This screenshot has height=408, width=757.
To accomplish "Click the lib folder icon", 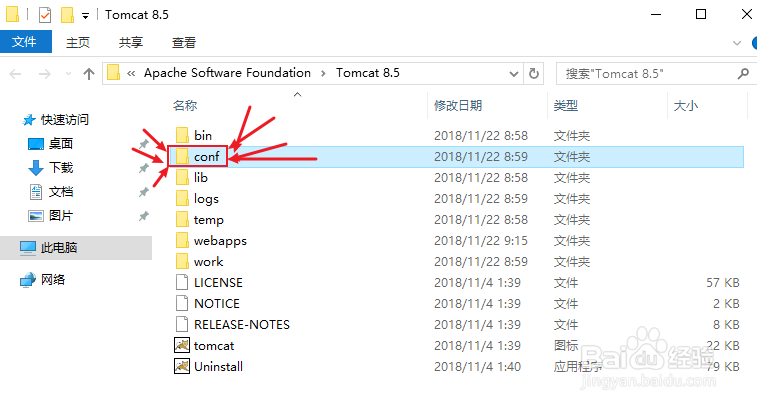I will [x=182, y=178].
